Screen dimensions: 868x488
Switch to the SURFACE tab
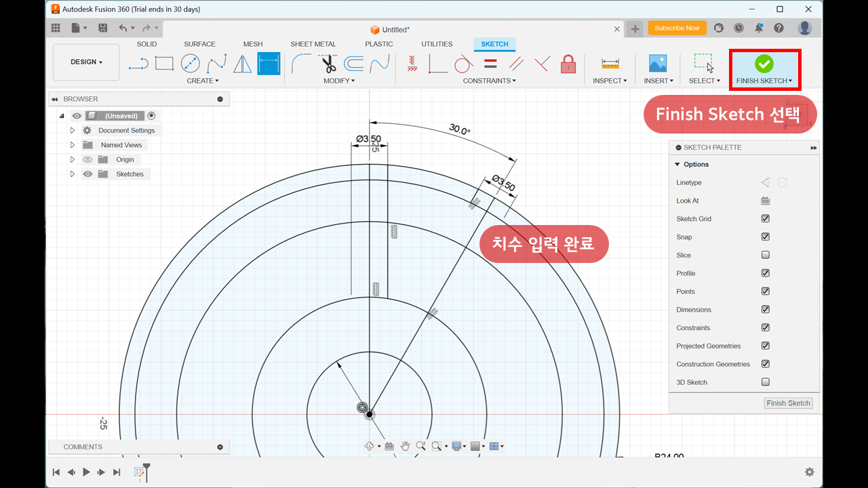[x=199, y=44]
